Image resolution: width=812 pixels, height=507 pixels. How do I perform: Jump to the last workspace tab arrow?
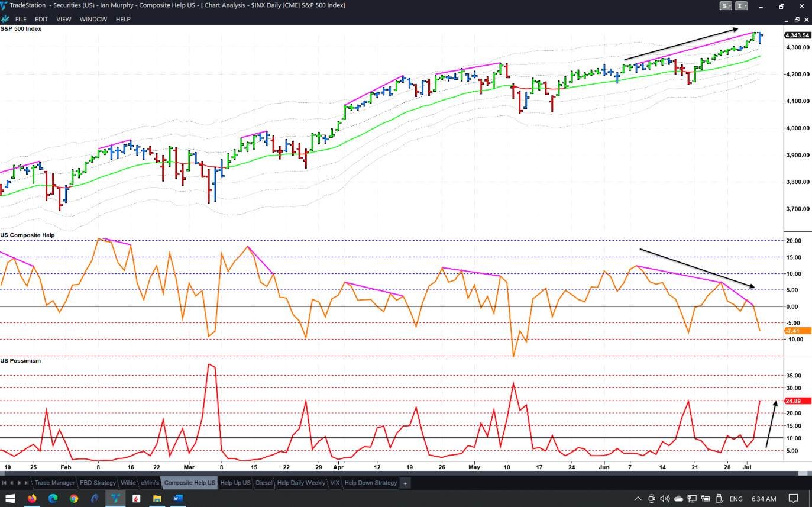pyautogui.click(x=27, y=483)
